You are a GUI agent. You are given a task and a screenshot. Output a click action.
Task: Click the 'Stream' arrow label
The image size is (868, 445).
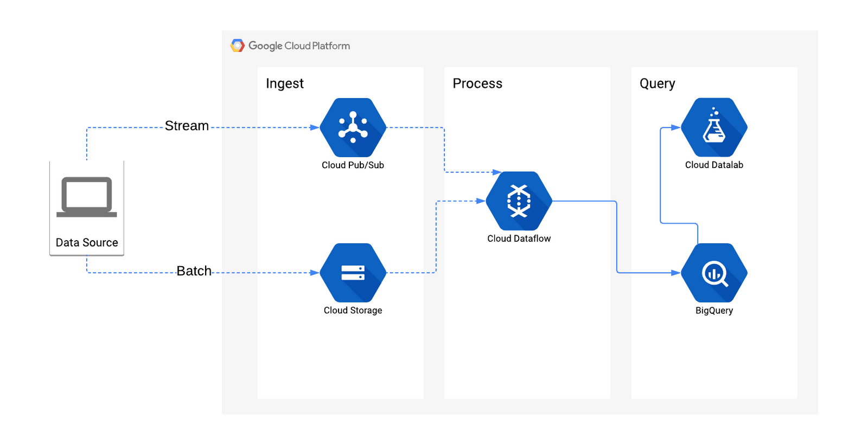(187, 126)
